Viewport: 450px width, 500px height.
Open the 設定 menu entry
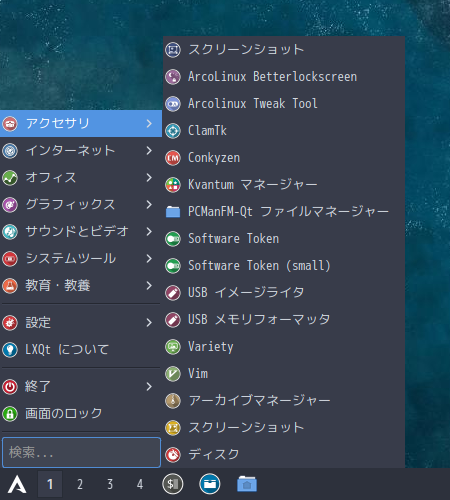tap(81, 323)
